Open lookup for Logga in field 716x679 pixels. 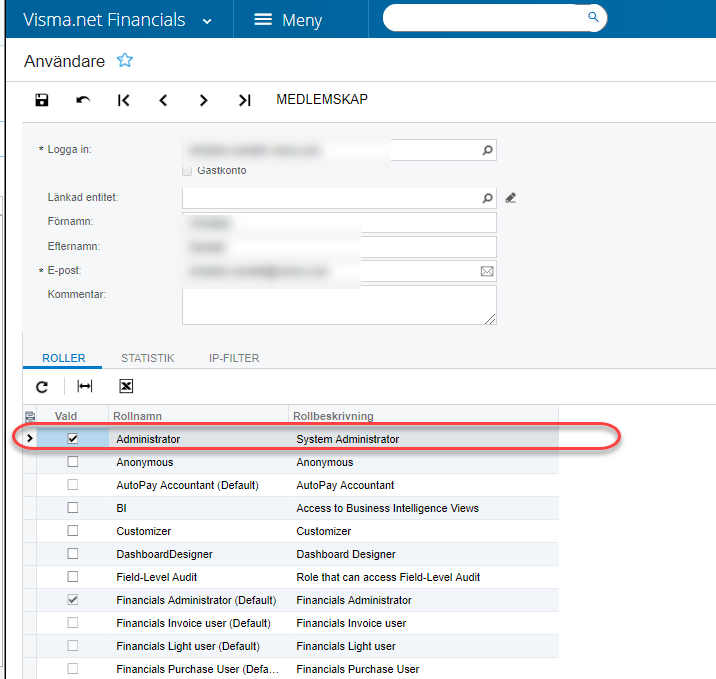(x=487, y=150)
